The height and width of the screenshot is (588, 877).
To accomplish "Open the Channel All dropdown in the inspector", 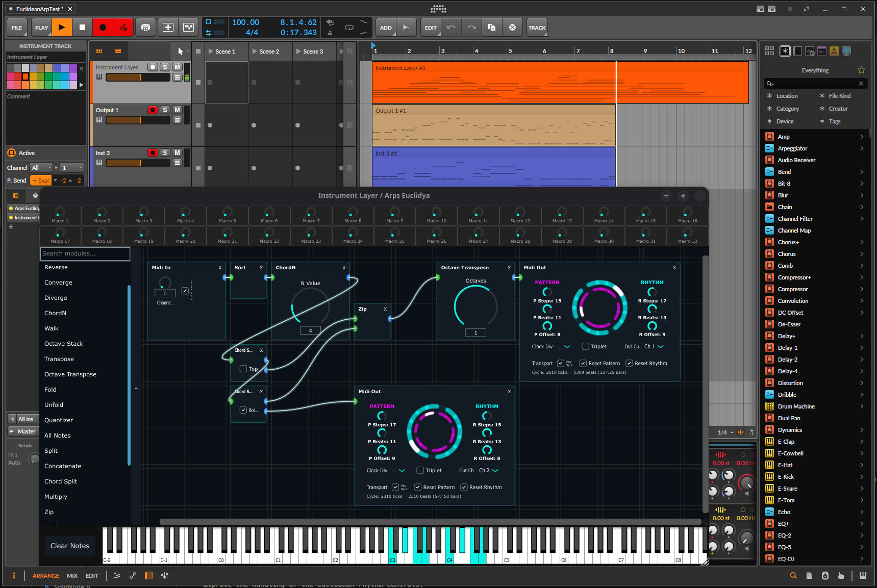I will [x=41, y=167].
